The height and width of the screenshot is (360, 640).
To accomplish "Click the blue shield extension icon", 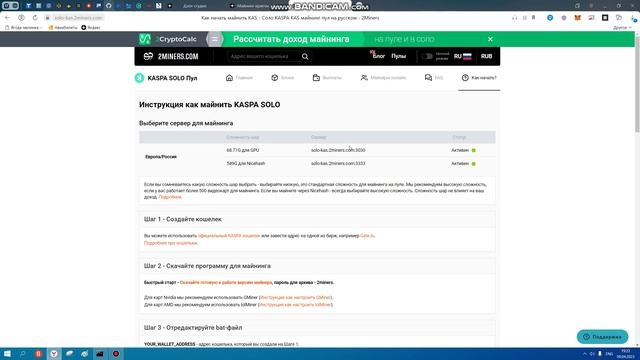I will click(550, 18).
